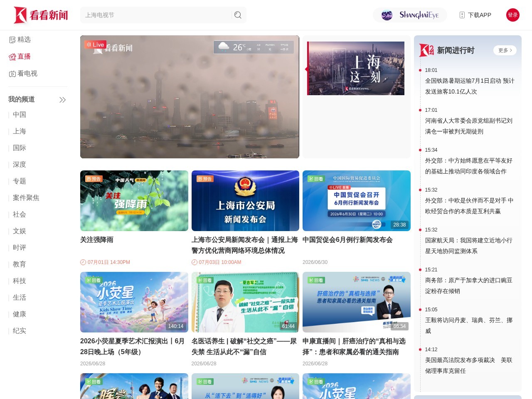Open 中国贸促会6月例行新闻发布会 title
Image resolution: width=532 pixels, height=399 pixels.
[x=347, y=240]
